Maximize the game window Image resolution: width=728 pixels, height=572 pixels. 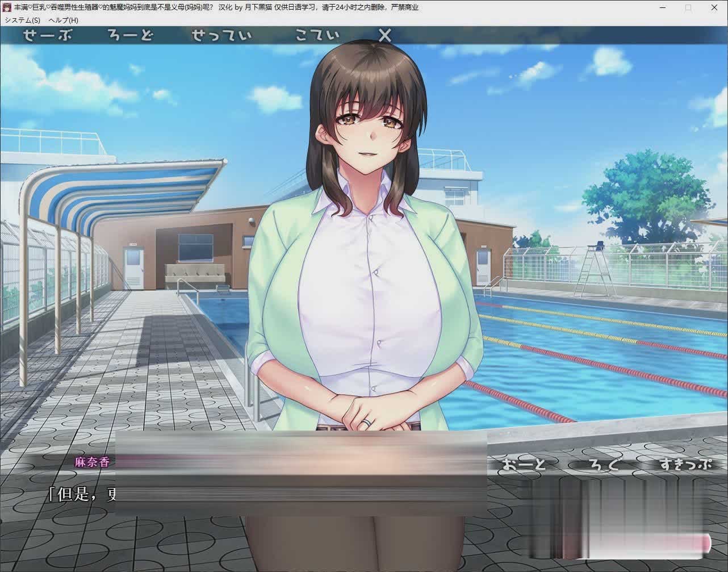(x=688, y=7)
